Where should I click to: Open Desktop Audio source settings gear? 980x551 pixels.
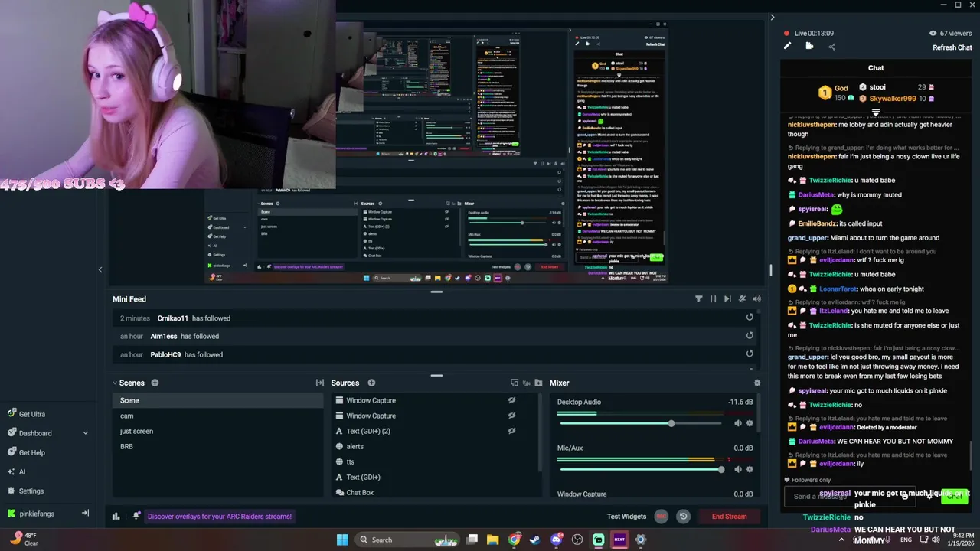pyautogui.click(x=750, y=423)
